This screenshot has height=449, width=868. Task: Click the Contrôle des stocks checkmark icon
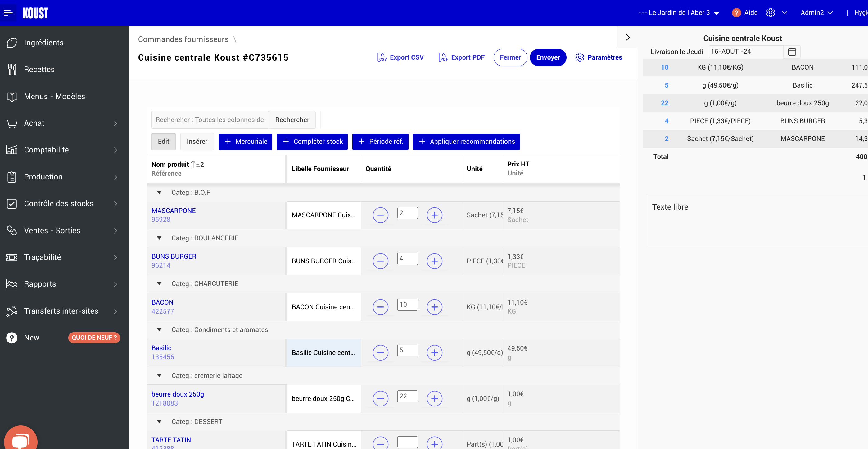pos(12,204)
